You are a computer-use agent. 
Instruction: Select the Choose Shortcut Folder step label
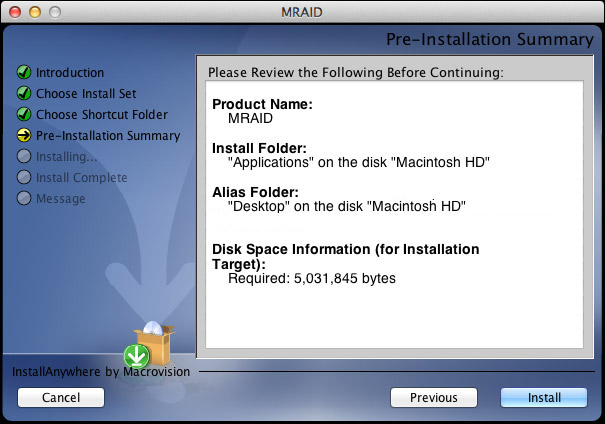pos(102,115)
